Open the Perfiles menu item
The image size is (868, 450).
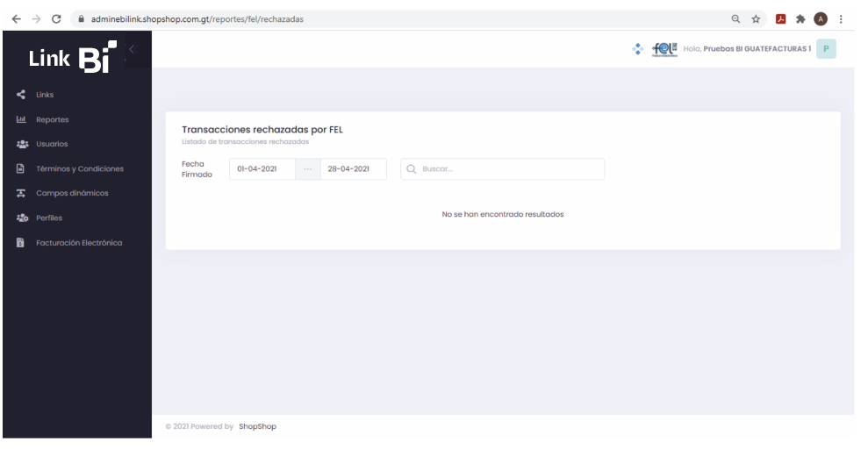[49, 218]
